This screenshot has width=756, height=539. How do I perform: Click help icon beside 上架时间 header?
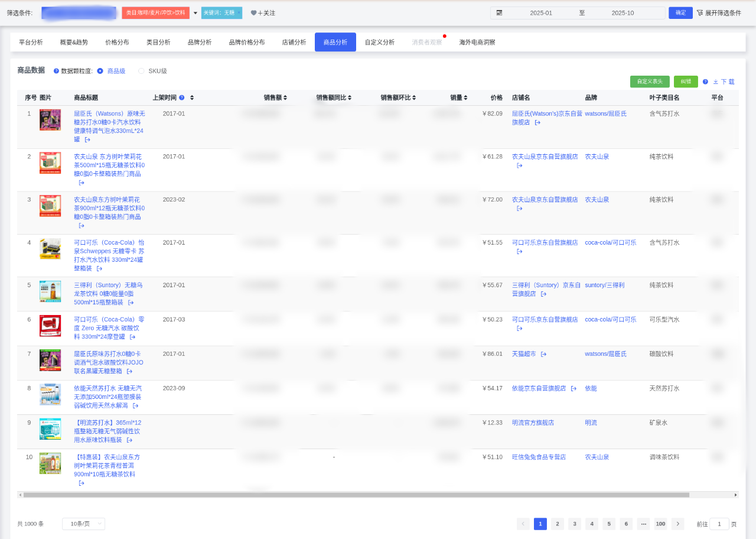[182, 98]
